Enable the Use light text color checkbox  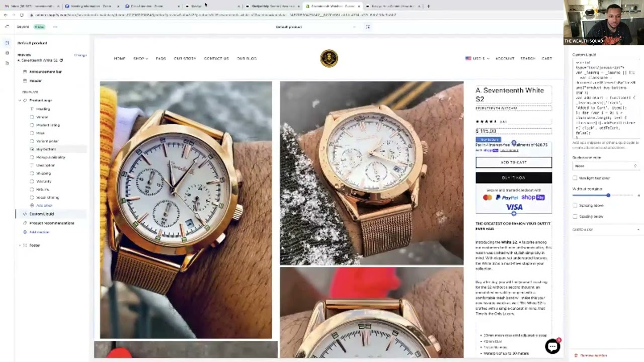(575, 178)
